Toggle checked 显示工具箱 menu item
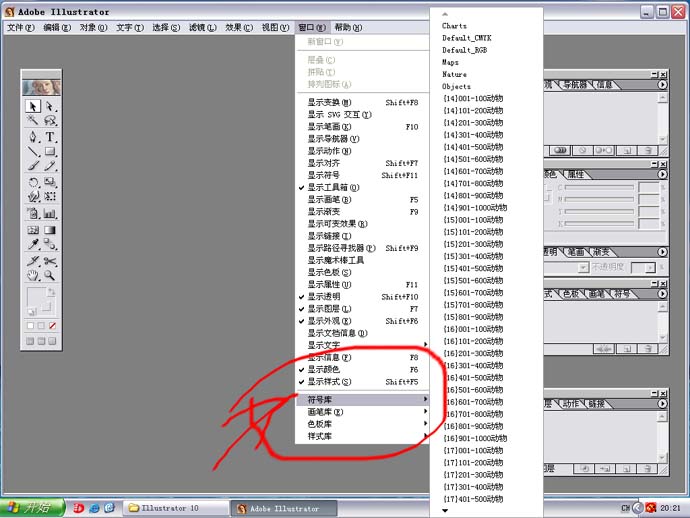The width and height of the screenshot is (690, 518). click(x=363, y=187)
